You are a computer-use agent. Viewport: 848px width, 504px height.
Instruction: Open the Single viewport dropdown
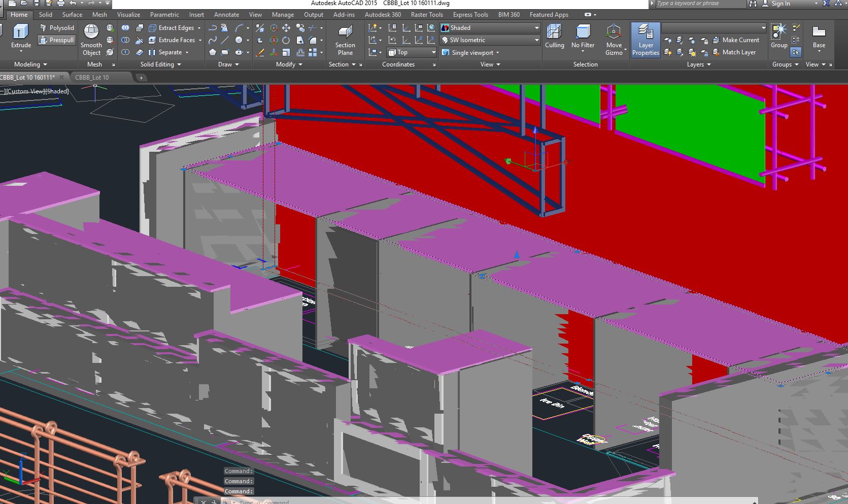click(x=470, y=52)
